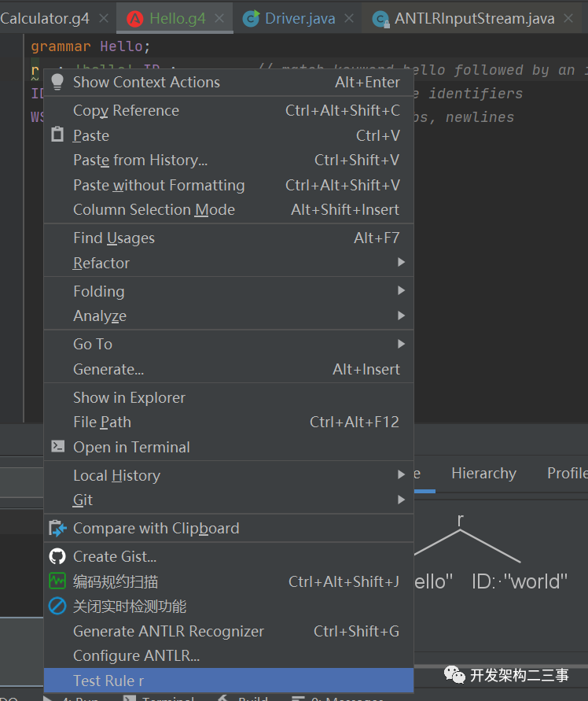Click the Compare with Clipboard icon
The width and height of the screenshot is (588, 701).
pos(57,528)
